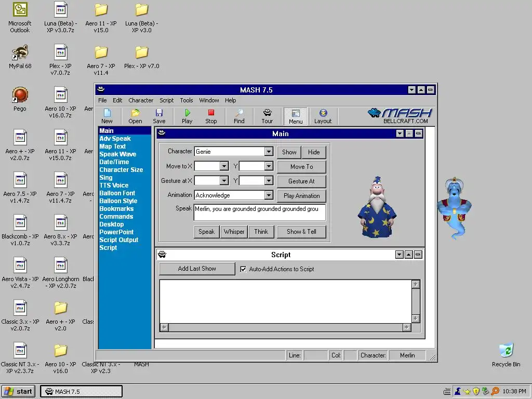Click the Windows start button
Screen dimensions: 532x399
pos(19,392)
